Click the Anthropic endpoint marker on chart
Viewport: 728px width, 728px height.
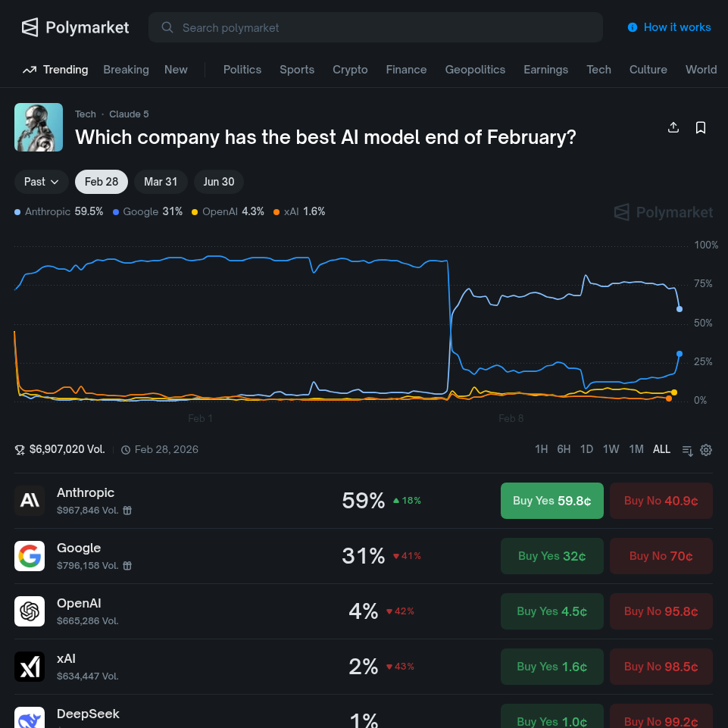click(x=680, y=309)
